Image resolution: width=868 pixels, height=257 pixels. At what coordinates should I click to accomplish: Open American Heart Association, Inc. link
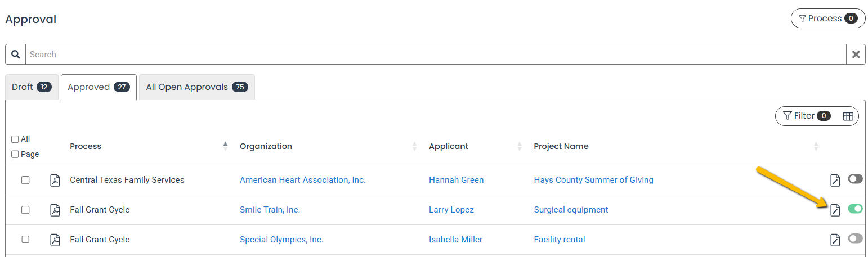pos(303,180)
